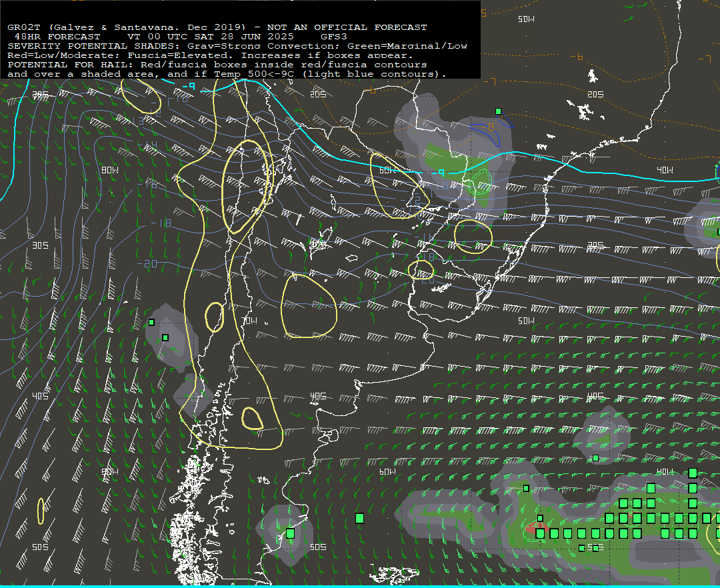Click the 'Fuscia=Elevated' legend text
Viewport: 720px width, 588px height.
178,55
